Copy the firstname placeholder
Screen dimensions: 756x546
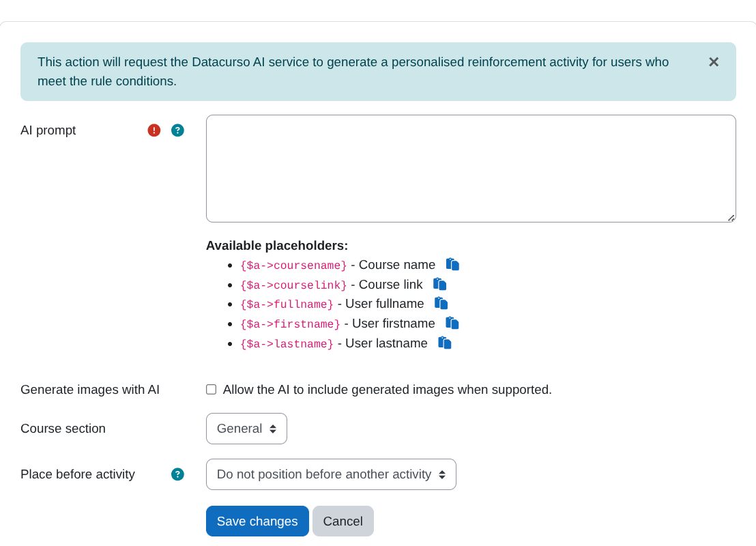click(x=452, y=323)
